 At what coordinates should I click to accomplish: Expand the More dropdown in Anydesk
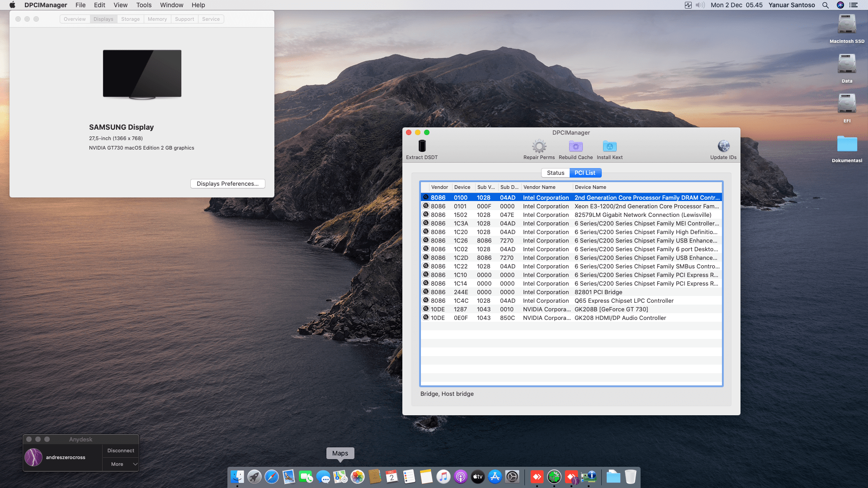coord(121,464)
